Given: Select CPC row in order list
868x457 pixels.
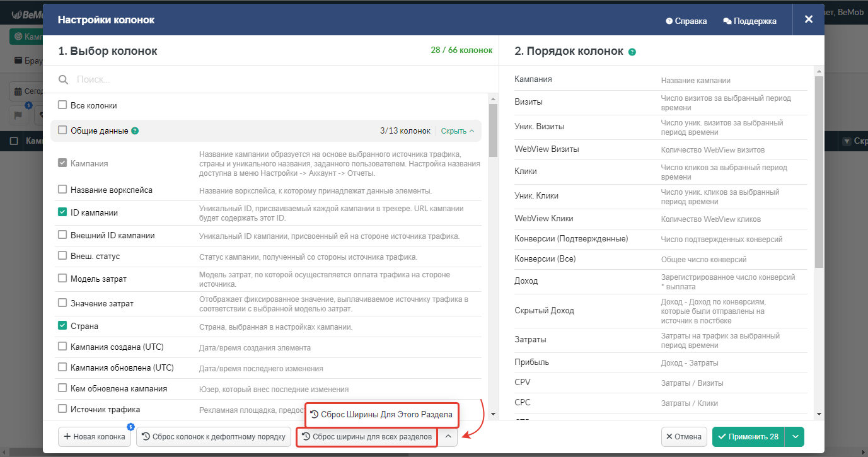Looking at the screenshot, I should (661, 403).
